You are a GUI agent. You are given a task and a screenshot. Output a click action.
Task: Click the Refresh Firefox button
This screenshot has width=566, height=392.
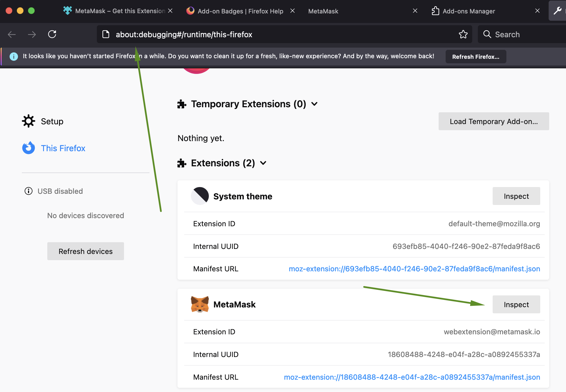[x=475, y=57]
